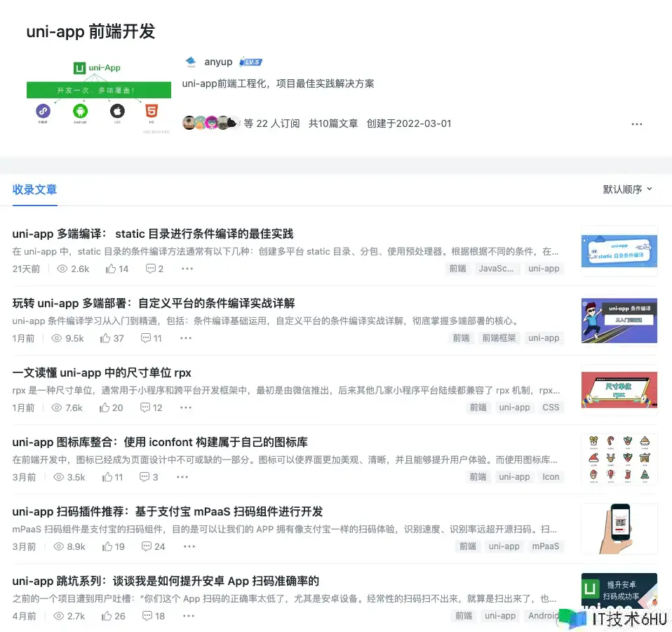Viewport: 672px width, 632px height.
Task: Open more options for rpx article
Action: [186, 408]
